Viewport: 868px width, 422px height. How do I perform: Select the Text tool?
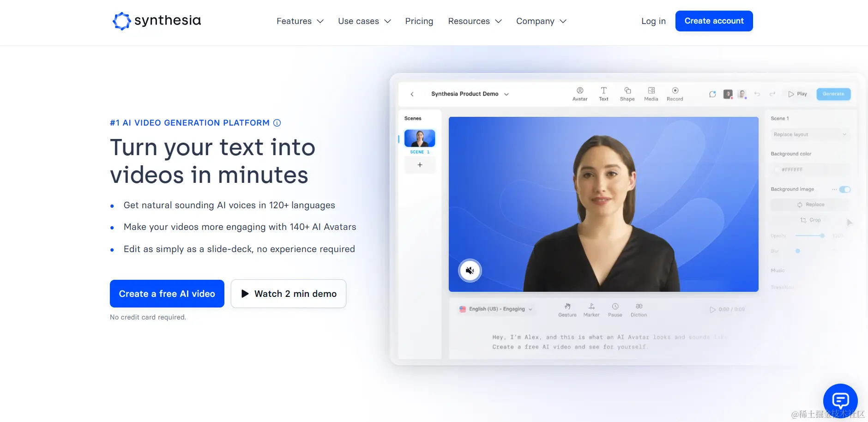603,94
